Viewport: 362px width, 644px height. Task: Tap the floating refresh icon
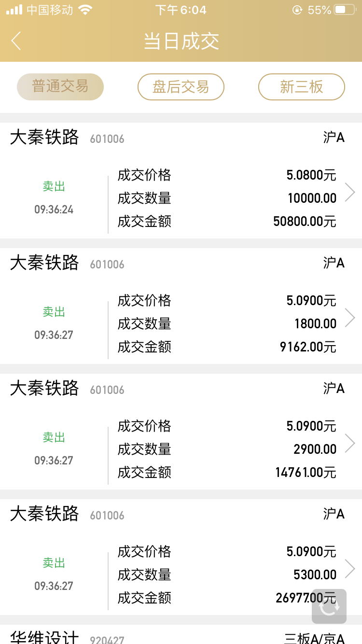pyautogui.click(x=329, y=606)
